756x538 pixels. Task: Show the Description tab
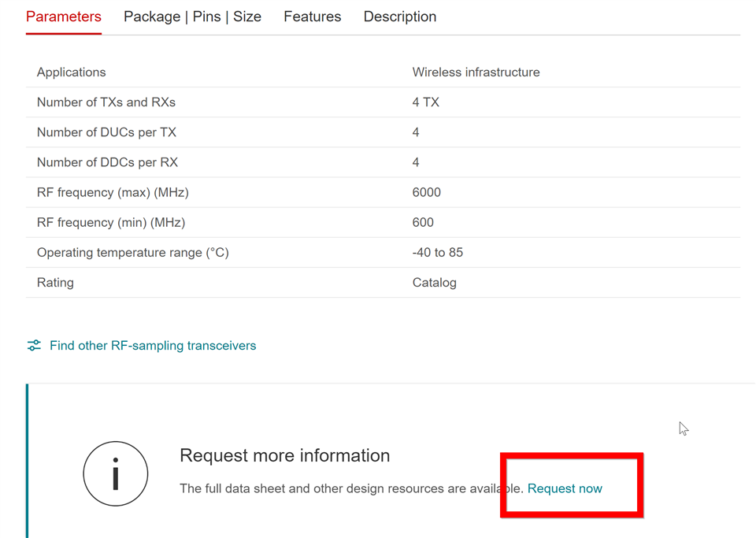(x=399, y=17)
